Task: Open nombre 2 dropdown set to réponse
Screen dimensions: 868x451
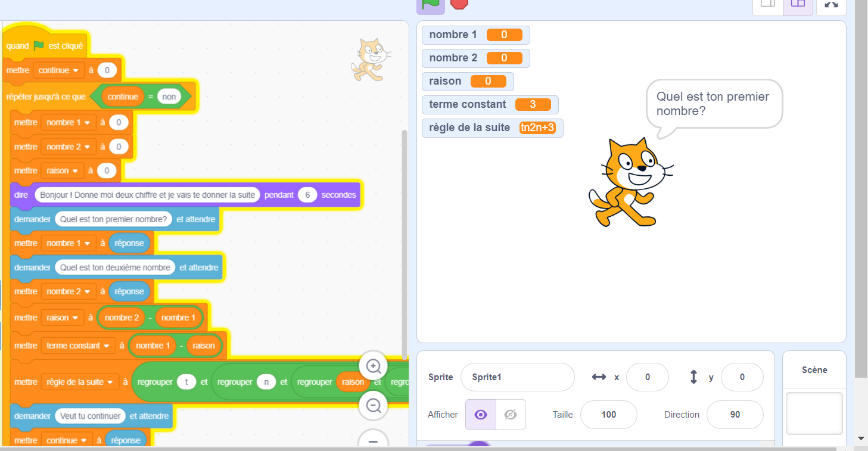Action: click(68, 291)
